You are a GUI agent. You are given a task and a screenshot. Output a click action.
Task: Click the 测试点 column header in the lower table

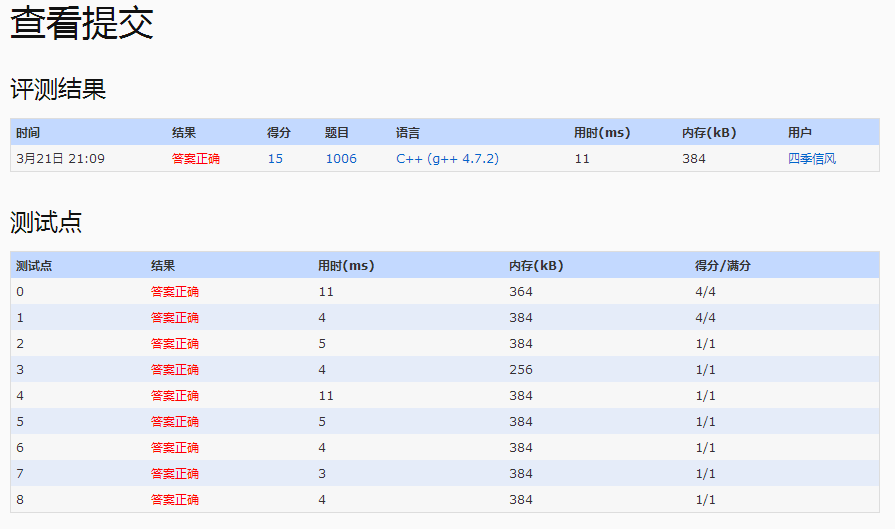click(x=34, y=266)
